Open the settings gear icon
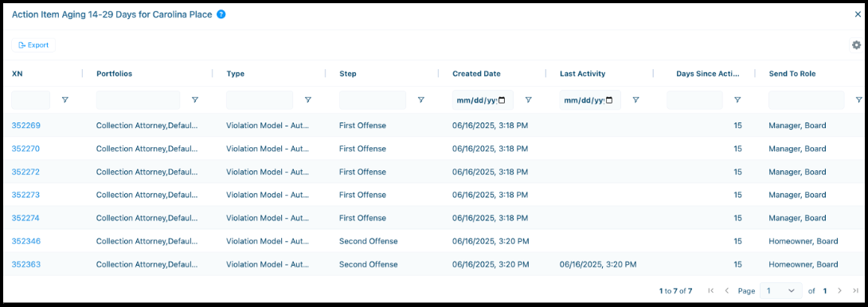868x307 pixels. 856,45
